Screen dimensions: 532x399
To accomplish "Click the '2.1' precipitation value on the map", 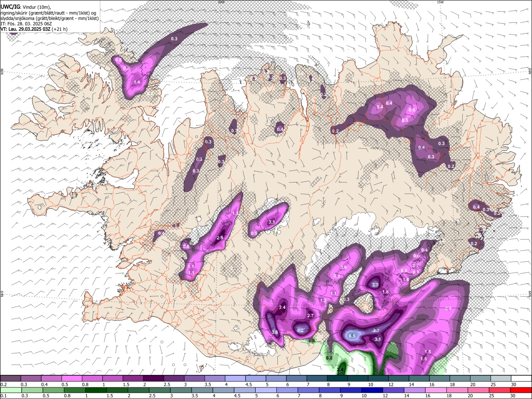I will click(272, 222).
